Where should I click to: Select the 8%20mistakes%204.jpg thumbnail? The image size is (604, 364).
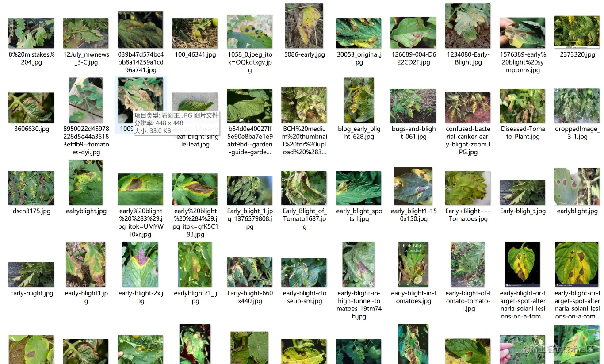(x=31, y=33)
